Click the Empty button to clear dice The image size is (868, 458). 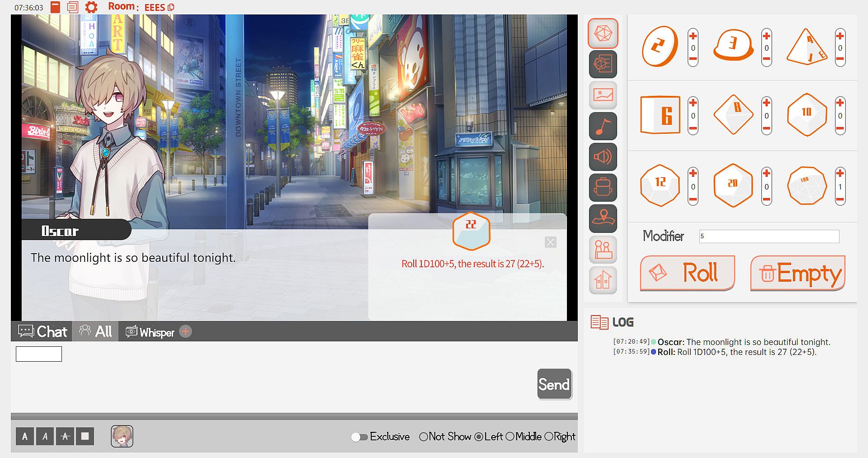tap(797, 273)
